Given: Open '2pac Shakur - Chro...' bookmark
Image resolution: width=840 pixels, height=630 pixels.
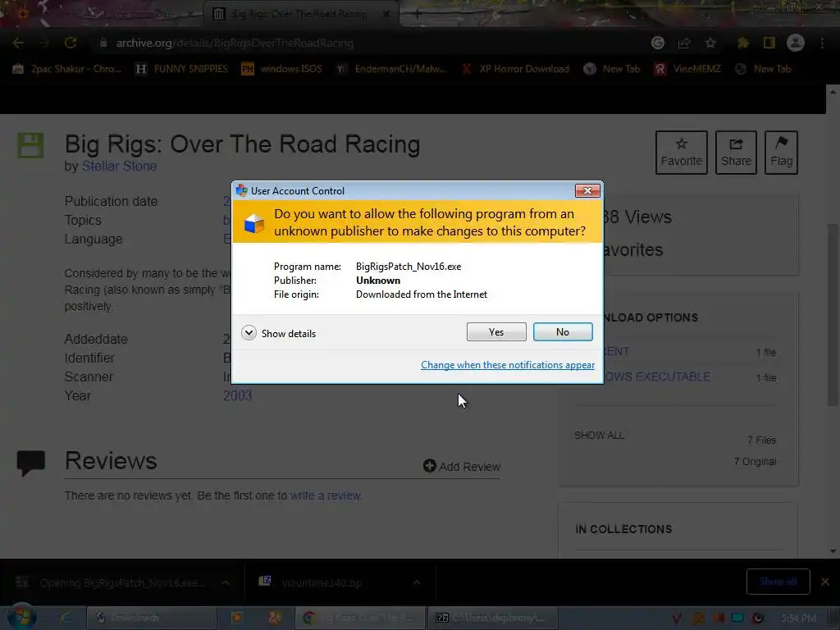Looking at the screenshot, I should (67, 69).
